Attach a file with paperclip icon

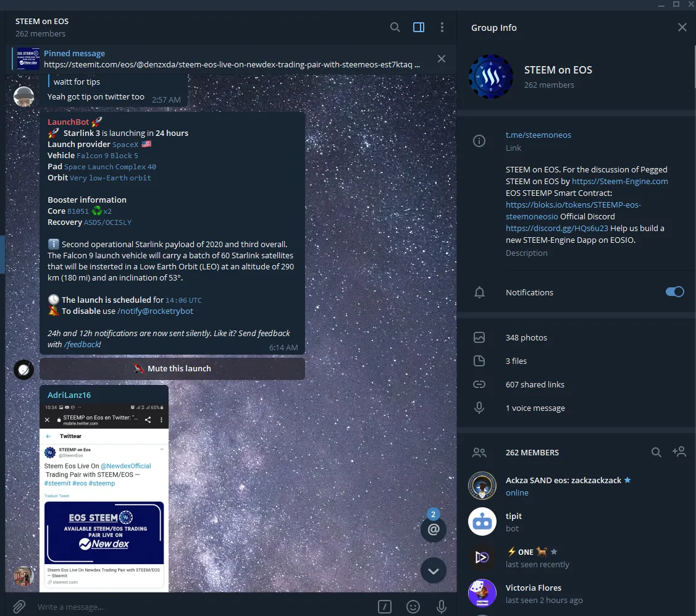[x=19, y=606]
